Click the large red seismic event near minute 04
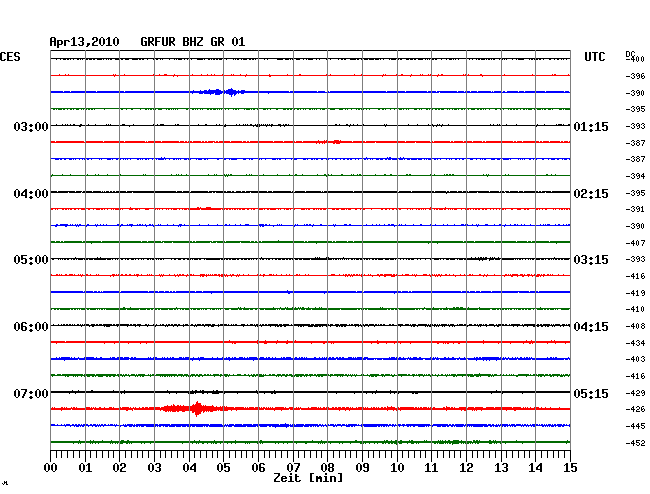Viewport: 650px width, 494px height. click(194, 409)
